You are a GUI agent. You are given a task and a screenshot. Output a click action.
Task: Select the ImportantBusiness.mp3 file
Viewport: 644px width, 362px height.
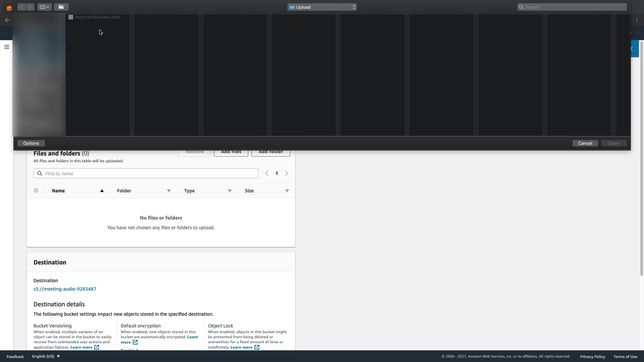(97, 17)
